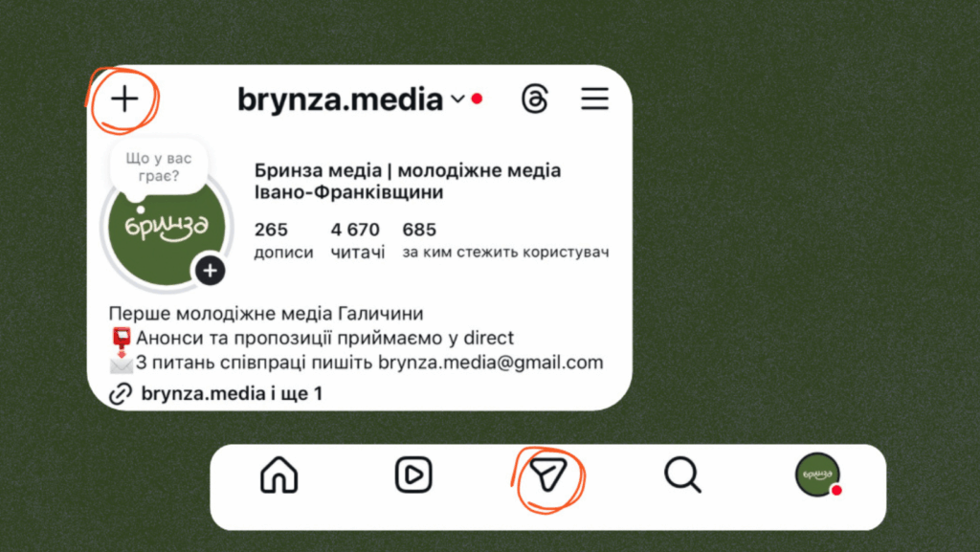Open the brynza.media username title
980x552 pixels.
point(340,99)
